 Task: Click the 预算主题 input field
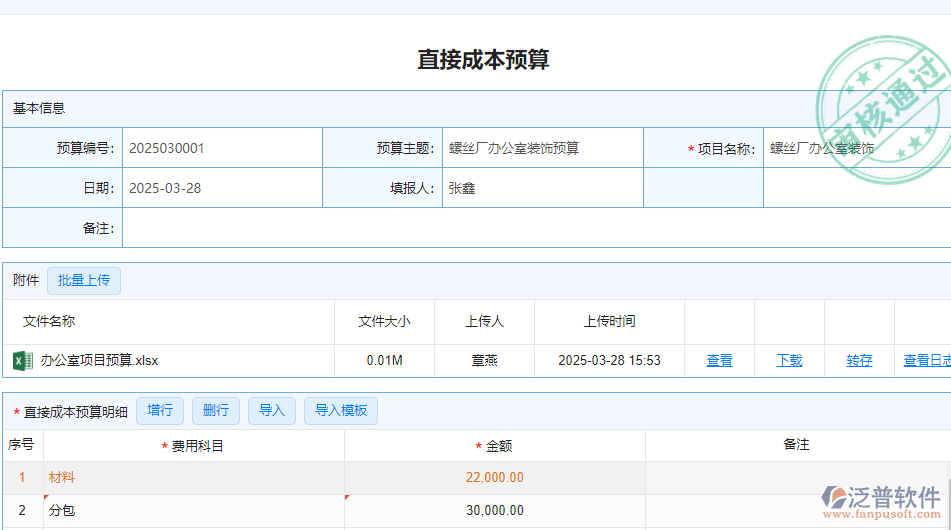541,148
